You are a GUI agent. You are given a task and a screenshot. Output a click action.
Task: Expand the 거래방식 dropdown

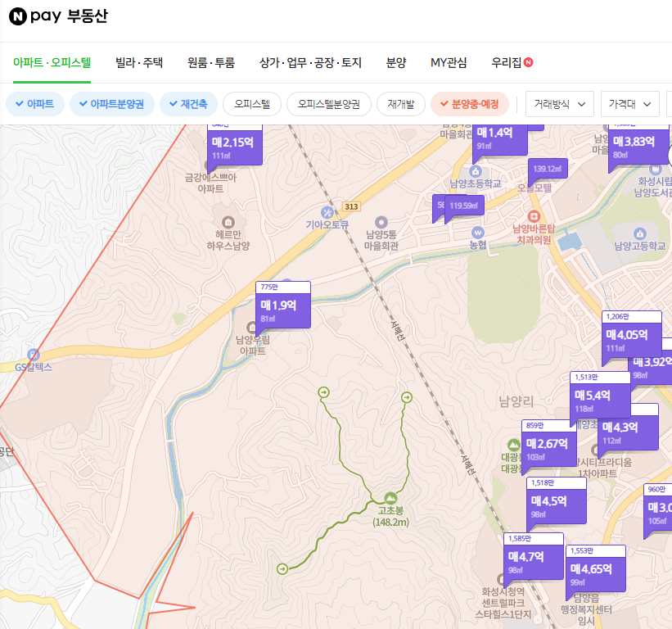click(559, 104)
